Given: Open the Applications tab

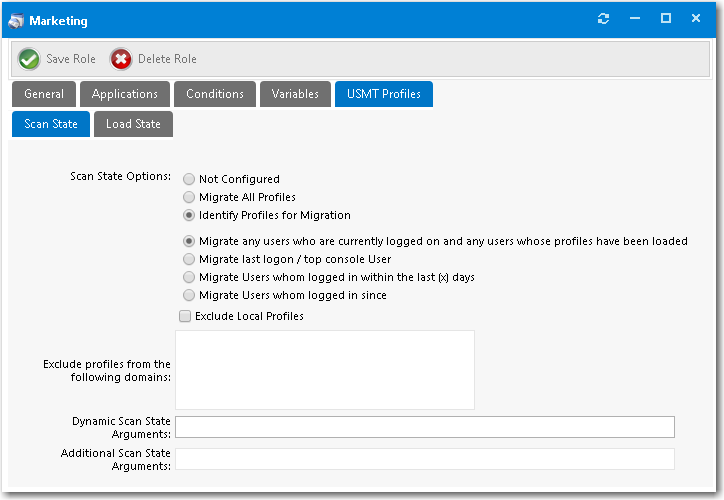Looking at the screenshot, I should click(125, 94).
